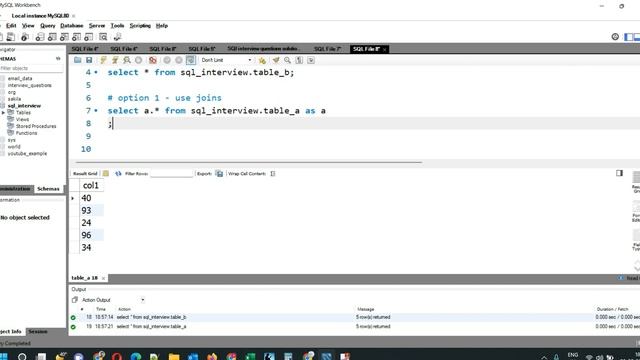
Task: Click the col1 column header
Action: tap(91, 185)
